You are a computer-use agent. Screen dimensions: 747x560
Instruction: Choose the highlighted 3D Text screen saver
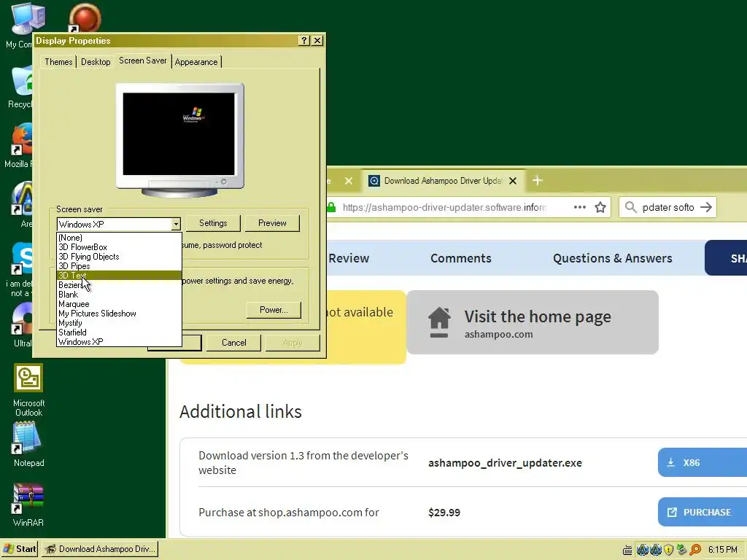[119, 276]
